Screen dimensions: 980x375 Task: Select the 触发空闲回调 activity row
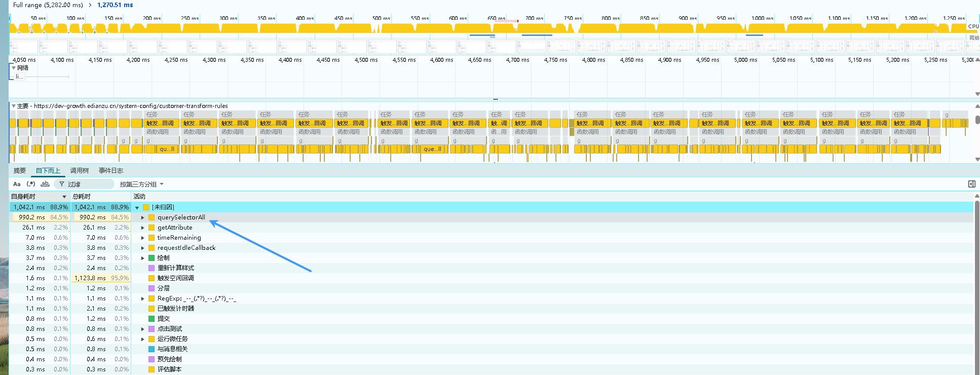(x=492, y=278)
